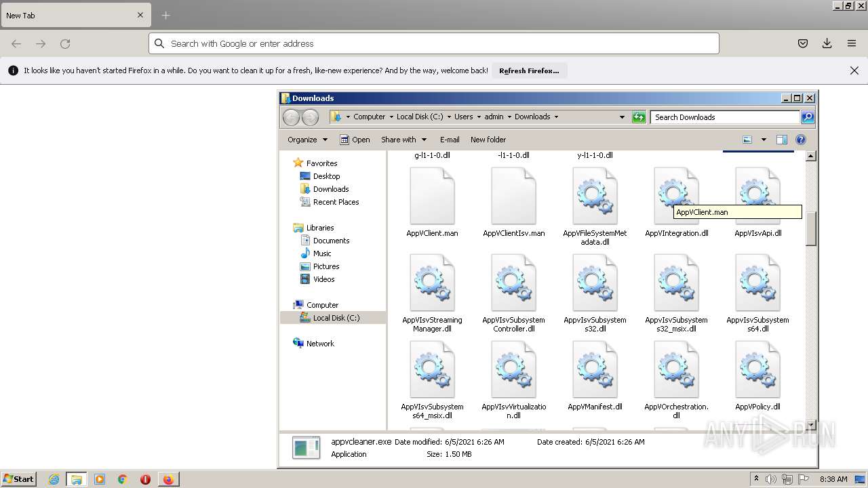Click the admin breadcrumb in address bar
This screenshot has width=868, height=488.
click(494, 117)
